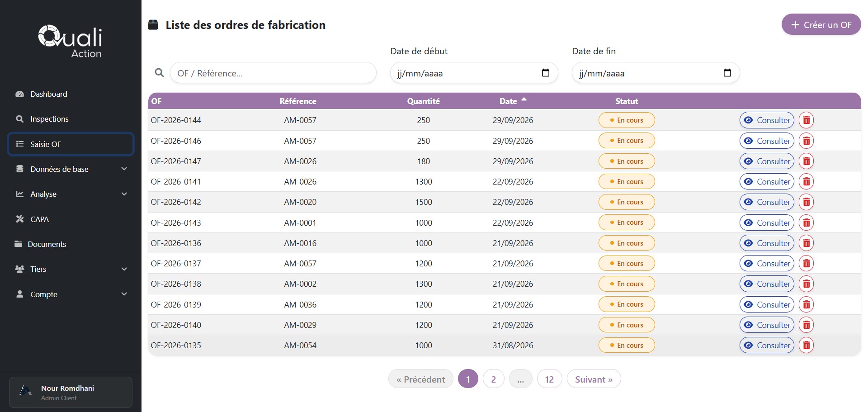
Task: Click the CAPA tools icon
Action: [x=19, y=219]
